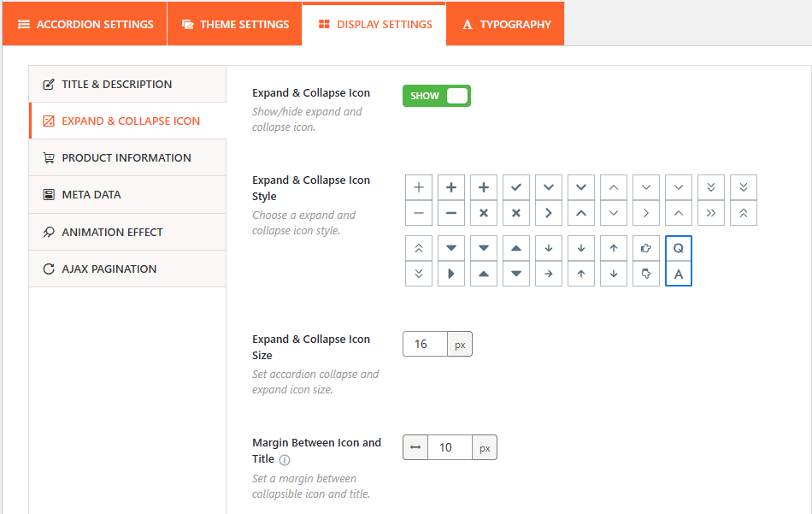The width and height of the screenshot is (812, 514).
Task: Select Product Information in the sidebar
Action: (127, 157)
